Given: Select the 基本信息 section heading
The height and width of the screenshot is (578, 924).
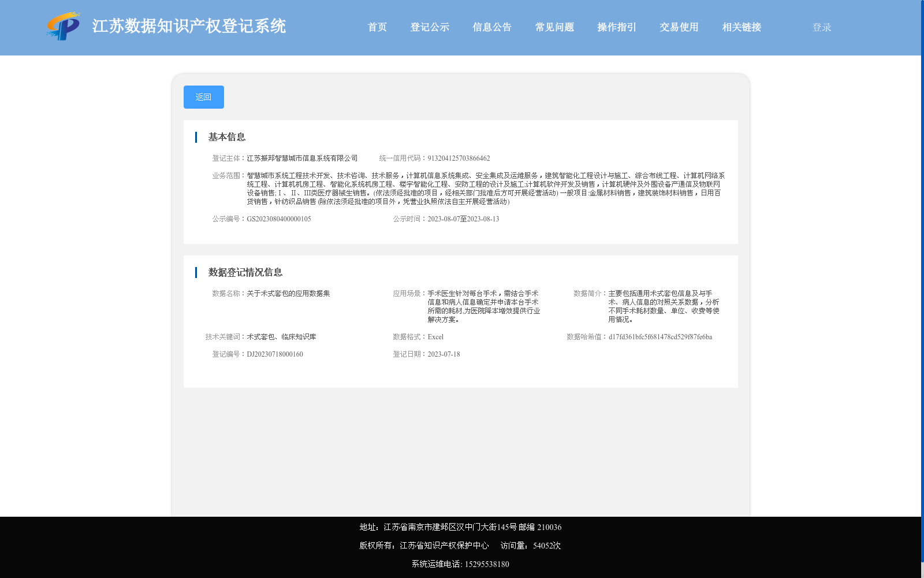Looking at the screenshot, I should (227, 137).
